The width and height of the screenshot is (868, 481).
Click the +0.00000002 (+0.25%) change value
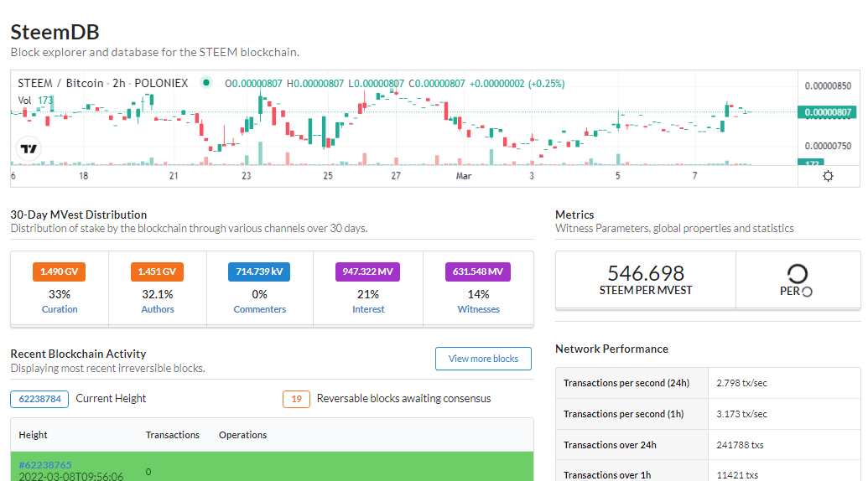pyautogui.click(x=517, y=84)
